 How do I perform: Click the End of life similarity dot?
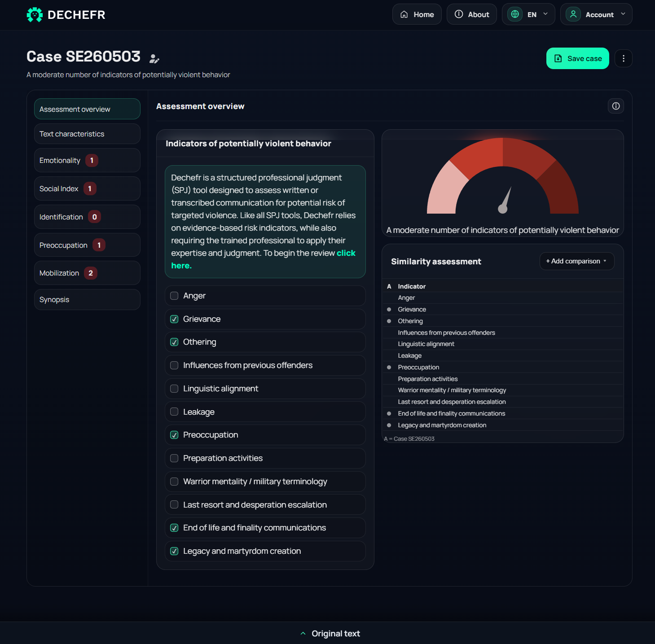click(x=389, y=413)
